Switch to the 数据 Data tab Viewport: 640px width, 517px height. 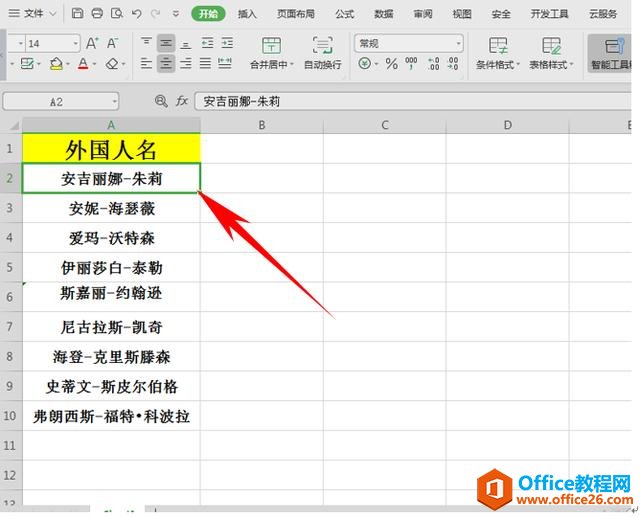[384, 14]
